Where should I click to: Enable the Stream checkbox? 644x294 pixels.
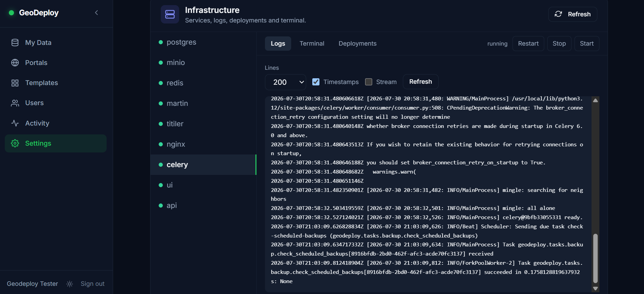click(368, 82)
